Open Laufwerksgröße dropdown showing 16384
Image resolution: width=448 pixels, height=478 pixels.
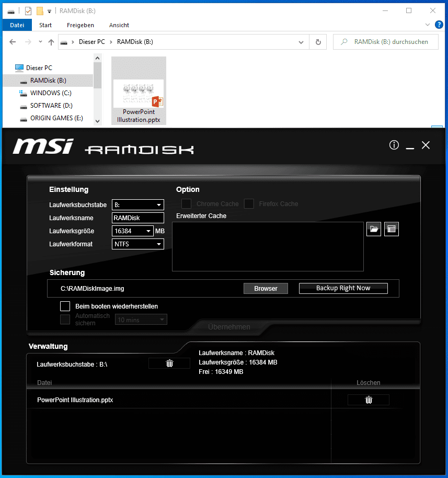[x=133, y=231]
